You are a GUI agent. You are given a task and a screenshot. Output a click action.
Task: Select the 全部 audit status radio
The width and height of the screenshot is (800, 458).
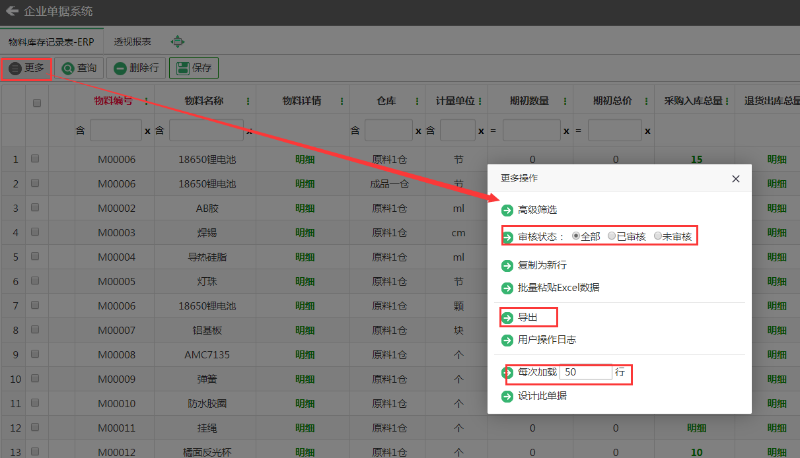click(x=576, y=236)
